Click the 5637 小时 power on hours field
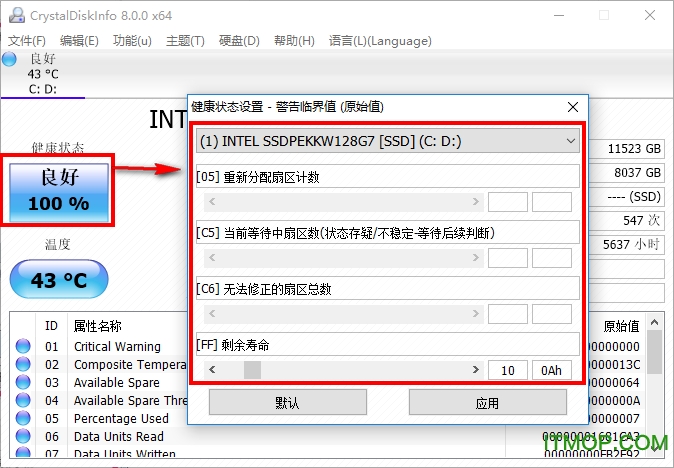The image size is (674, 468). coord(626,245)
